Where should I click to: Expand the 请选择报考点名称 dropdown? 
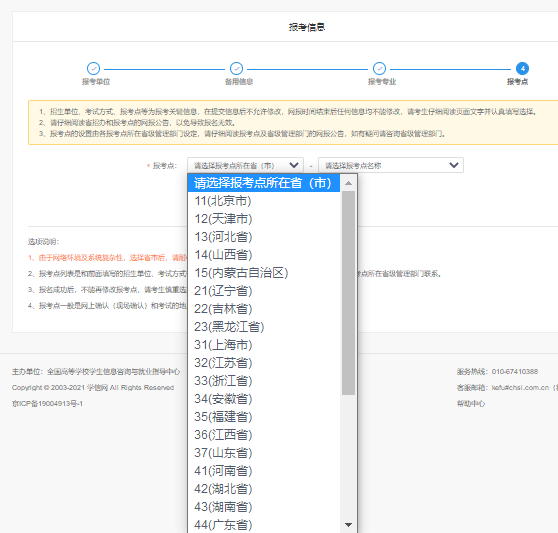point(391,165)
